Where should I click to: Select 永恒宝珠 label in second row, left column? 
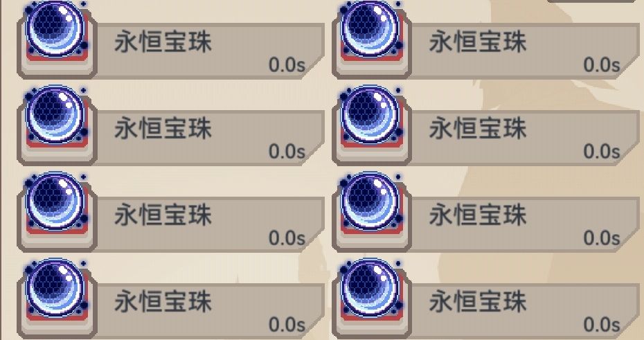pyautogui.click(x=163, y=129)
